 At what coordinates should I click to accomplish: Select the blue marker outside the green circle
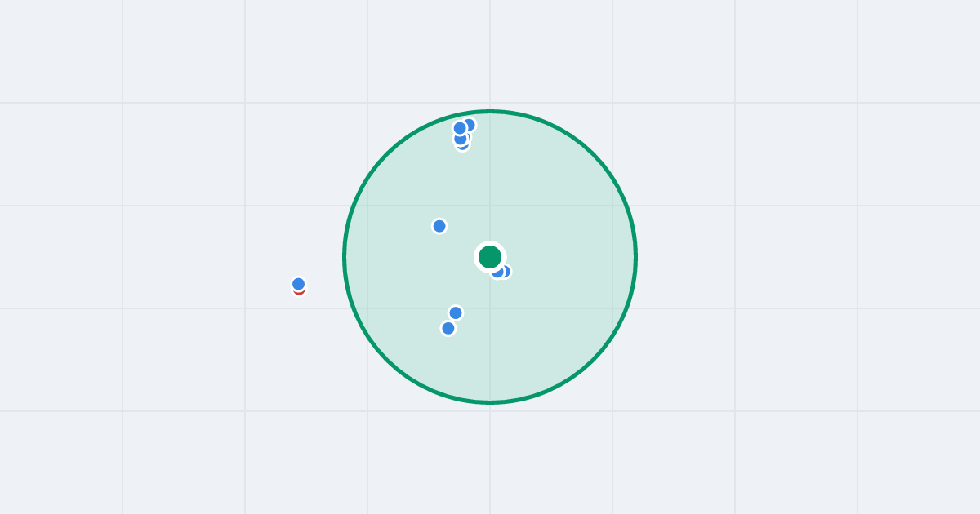coord(299,284)
